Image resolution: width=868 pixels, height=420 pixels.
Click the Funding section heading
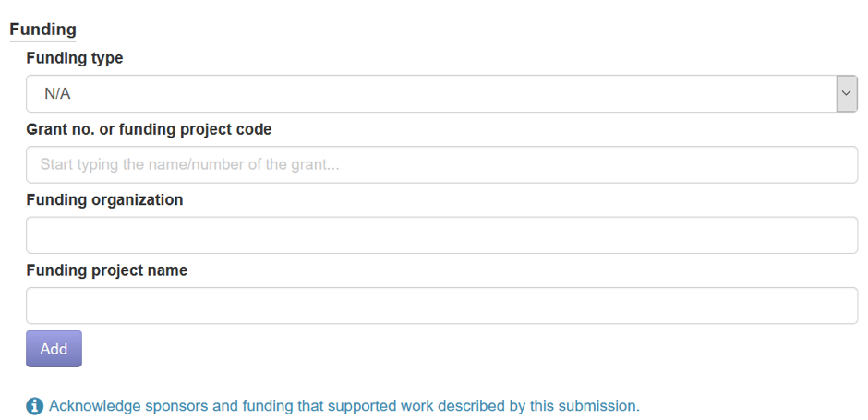[x=42, y=29]
